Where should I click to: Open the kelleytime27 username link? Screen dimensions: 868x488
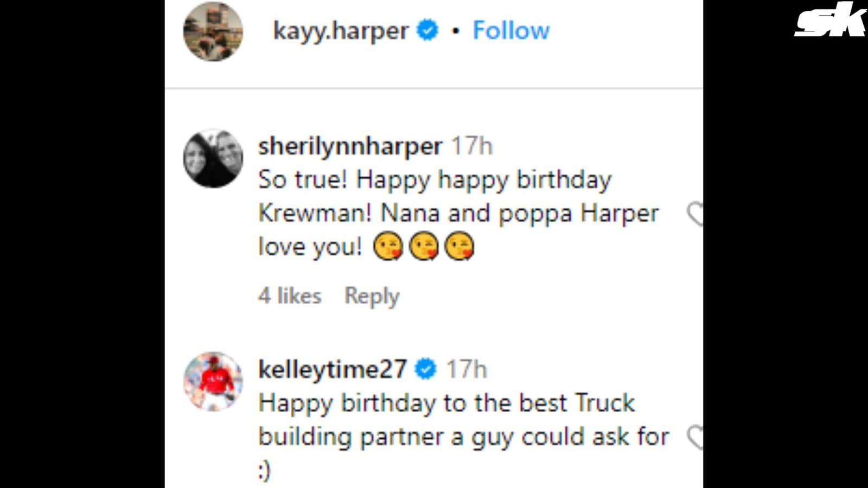(x=333, y=369)
